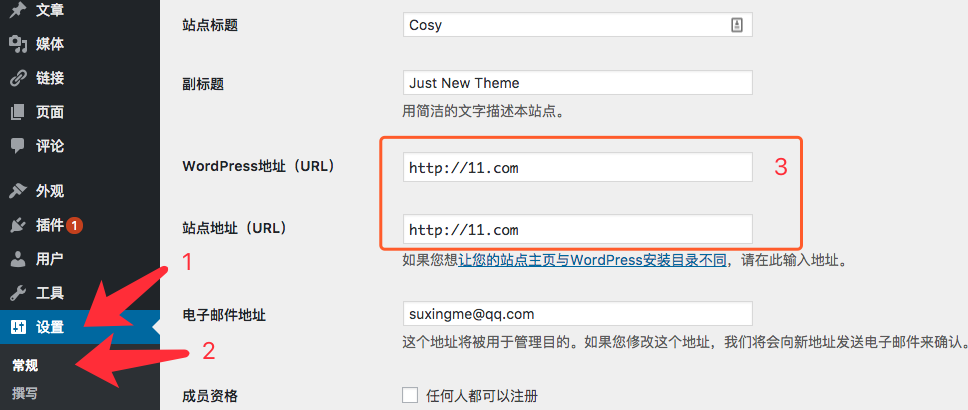Screen dimensions: 968x410
Task: Select the 页面 pages icon
Action: coord(18,112)
